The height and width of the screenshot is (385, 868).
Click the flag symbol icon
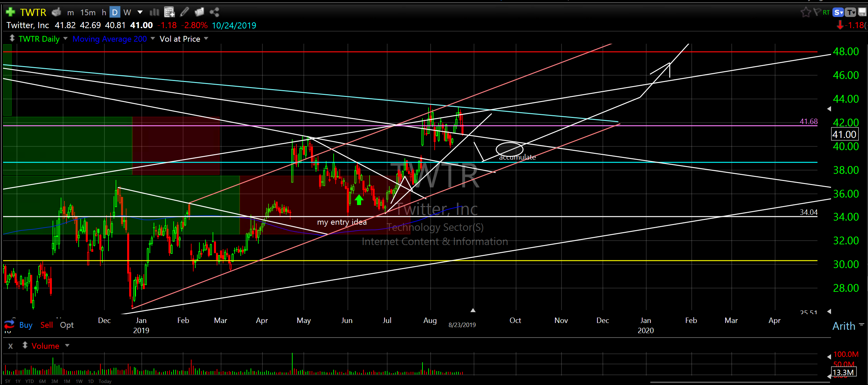[817, 12]
